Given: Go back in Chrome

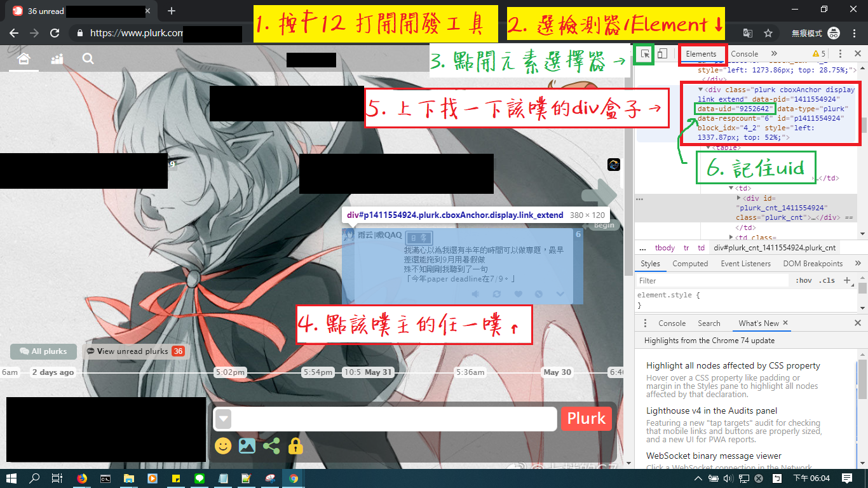Looking at the screenshot, I should pos(14,33).
